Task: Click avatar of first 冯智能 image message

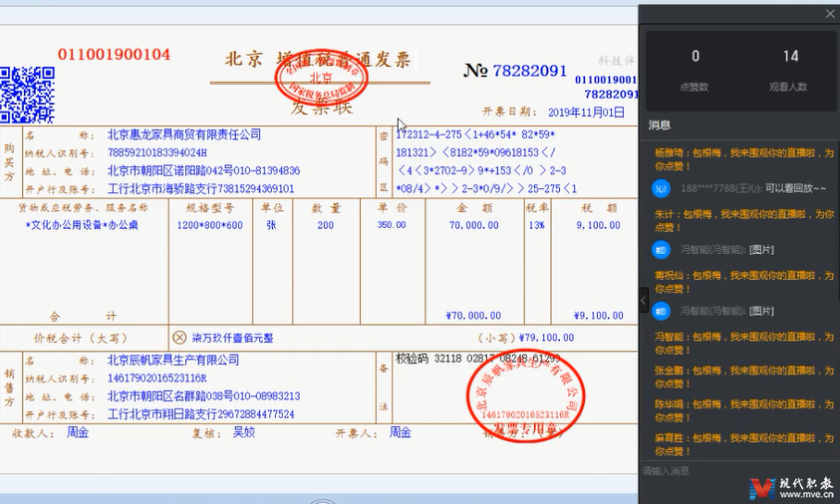Action: (661, 250)
